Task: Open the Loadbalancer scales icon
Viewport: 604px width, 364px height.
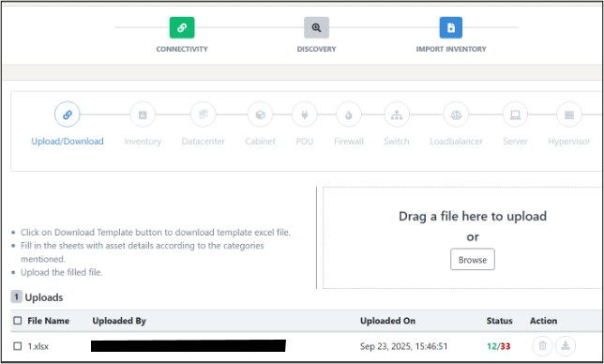Action: [x=456, y=114]
